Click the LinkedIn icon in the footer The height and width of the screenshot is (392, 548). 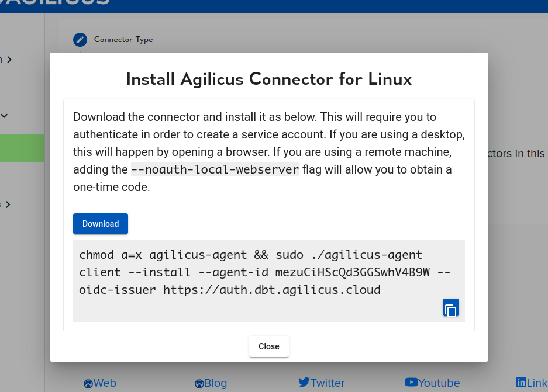click(x=521, y=383)
